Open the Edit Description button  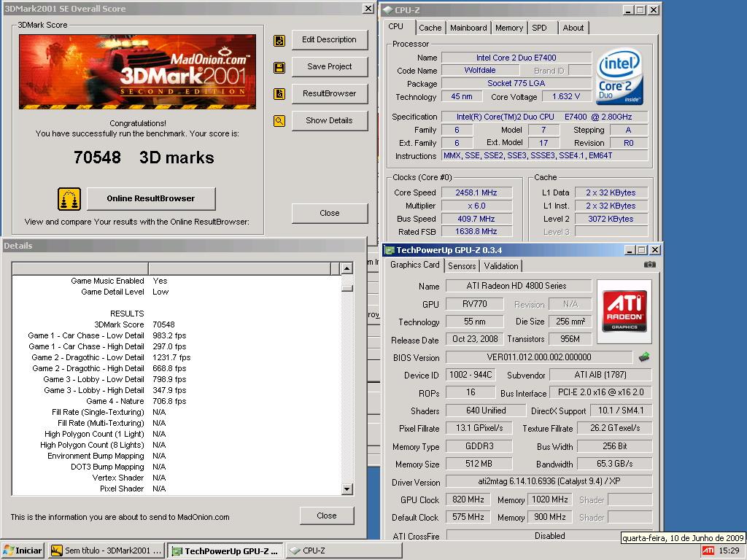pos(329,39)
